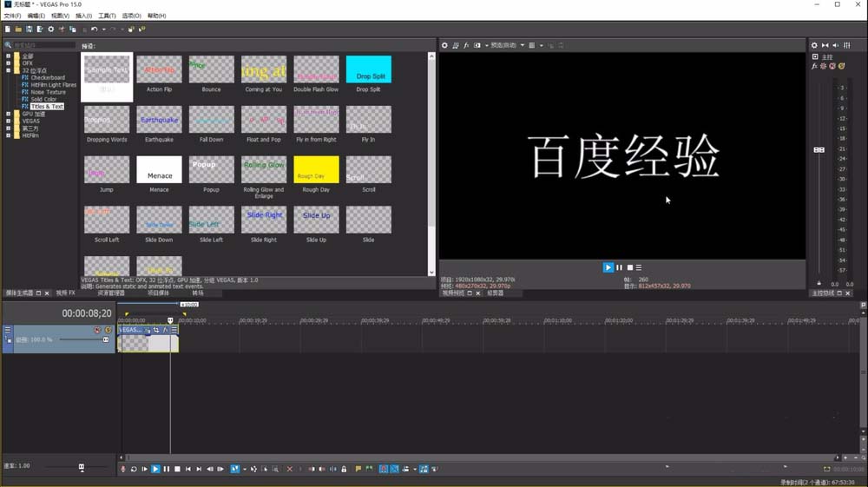Open the undo history dropdown arrow
Image resolution: width=868 pixels, height=487 pixels.
[x=103, y=30]
